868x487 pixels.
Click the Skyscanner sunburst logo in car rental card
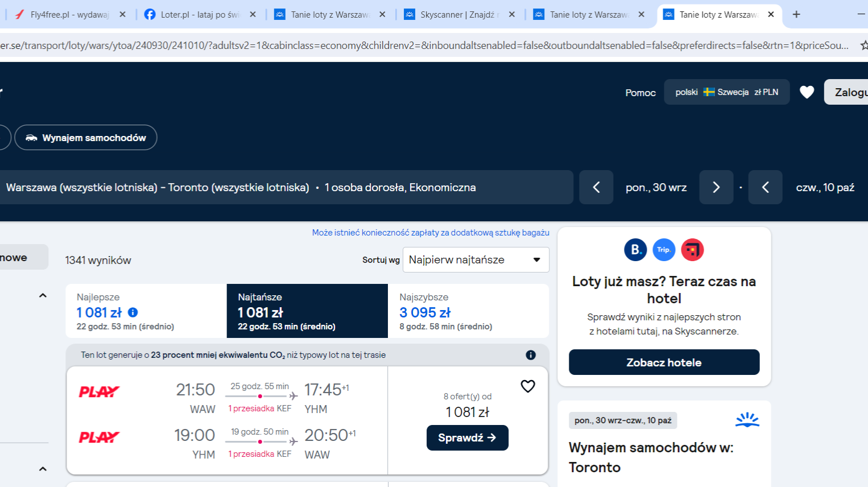click(747, 420)
